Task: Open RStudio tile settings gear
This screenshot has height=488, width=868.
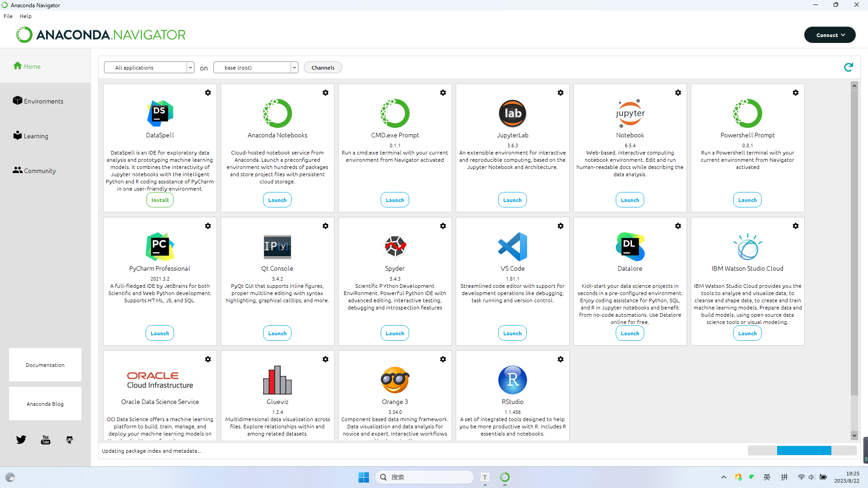Action: coord(561,359)
